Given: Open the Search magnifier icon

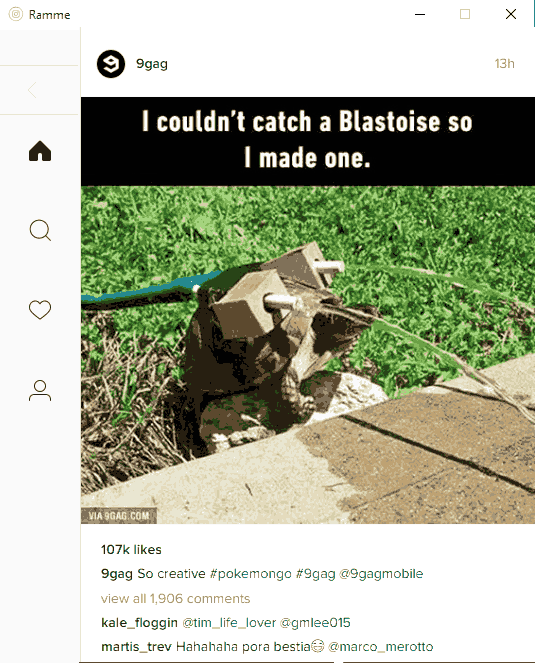Looking at the screenshot, I should (x=40, y=230).
